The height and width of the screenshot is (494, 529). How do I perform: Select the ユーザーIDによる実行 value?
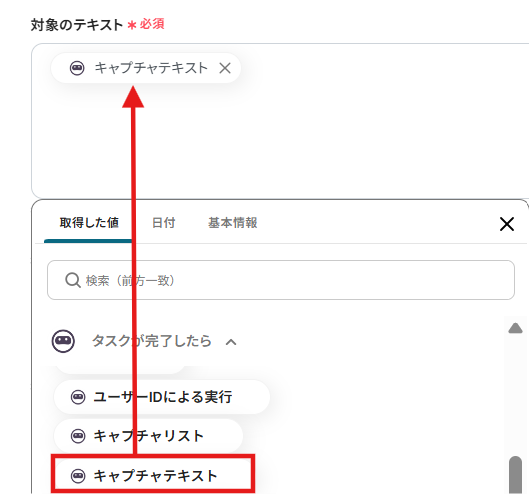pos(162,397)
